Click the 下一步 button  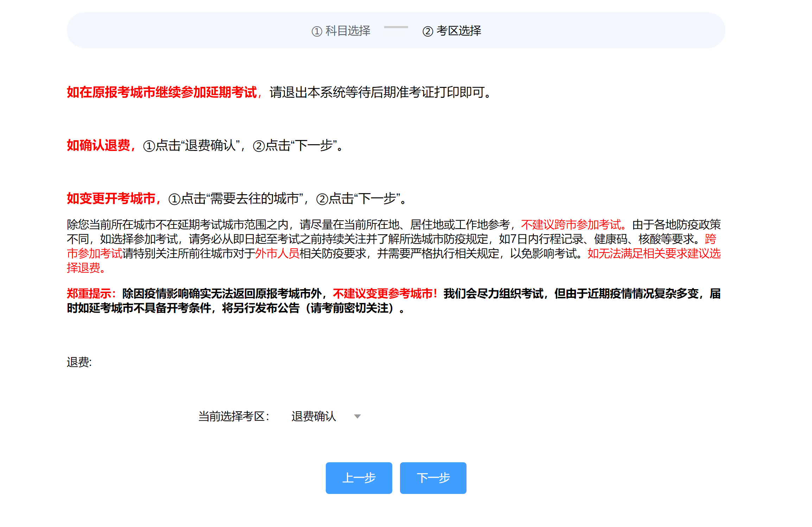tap(433, 478)
